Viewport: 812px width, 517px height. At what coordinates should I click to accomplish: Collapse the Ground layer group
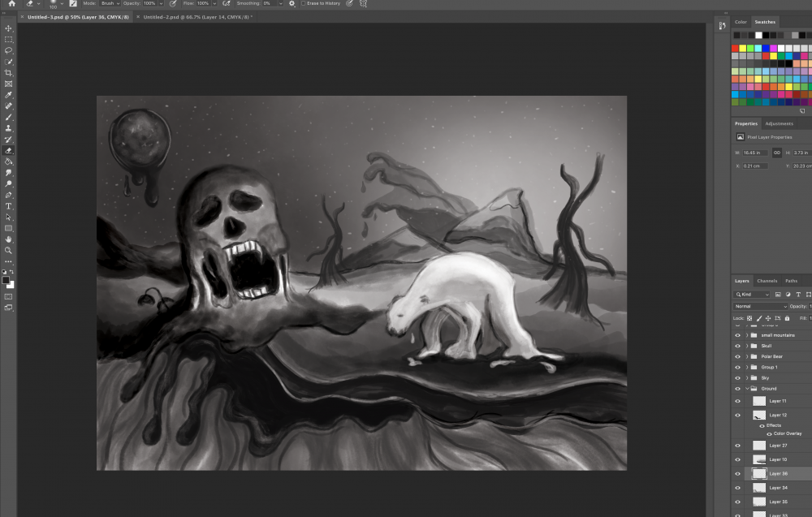tap(746, 389)
